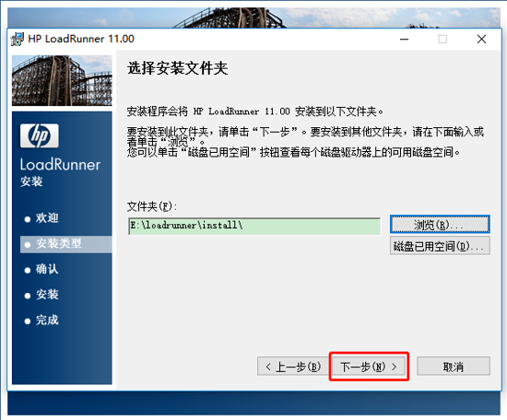Go back with the 上一步(B) button
The height and width of the screenshot is (420, 507).
coord(292,367)
